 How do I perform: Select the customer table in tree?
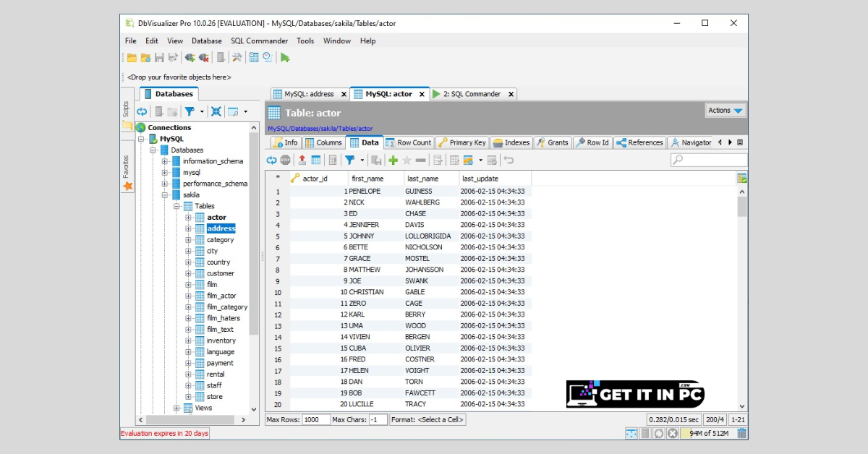tap(221, 273)
